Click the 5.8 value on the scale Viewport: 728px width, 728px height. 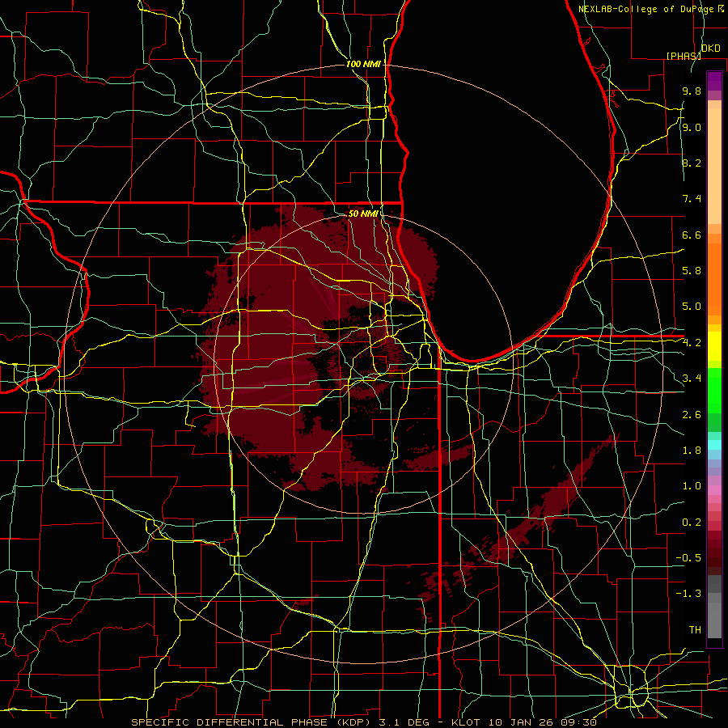click(692, 270)
